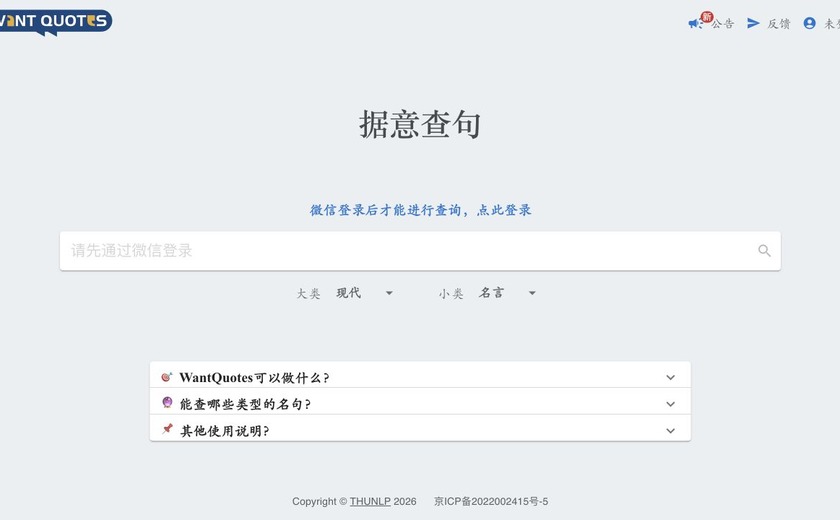
Task: Expand "其他使用说明?" panel
Action: 420,428
